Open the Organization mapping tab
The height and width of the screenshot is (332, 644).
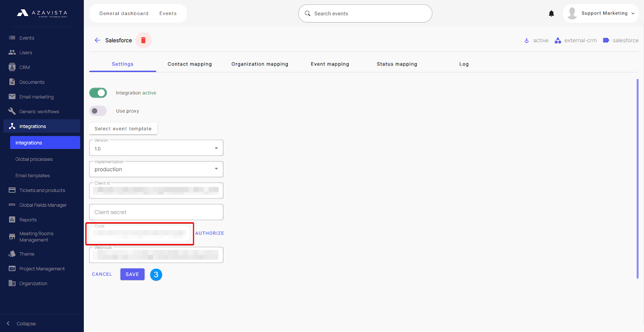[260, 64]
